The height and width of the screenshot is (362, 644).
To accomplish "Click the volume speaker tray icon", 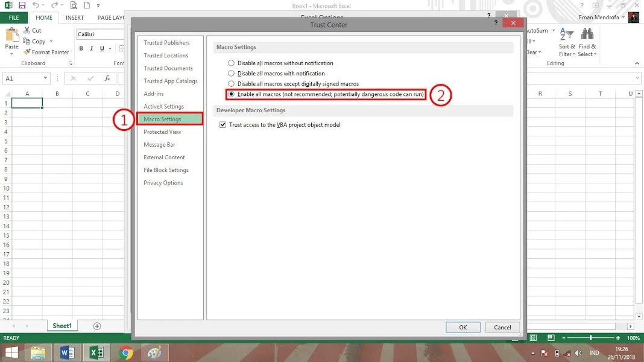I will (578, 353).
